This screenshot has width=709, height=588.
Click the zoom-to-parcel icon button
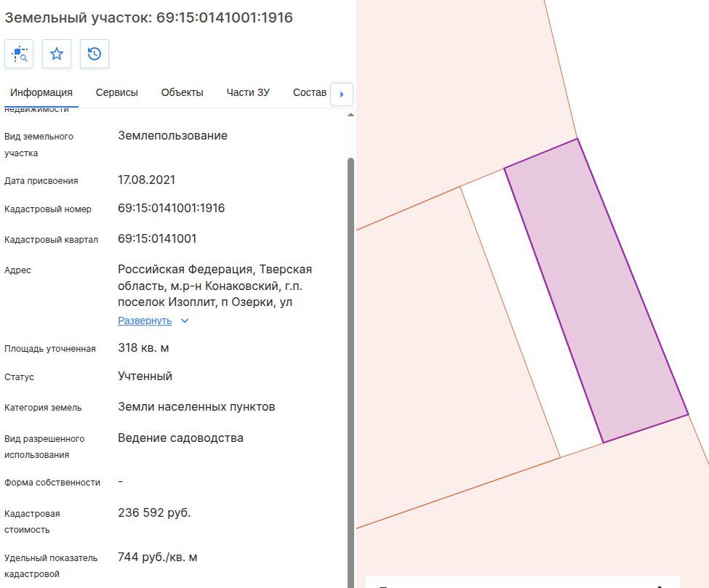19,54
